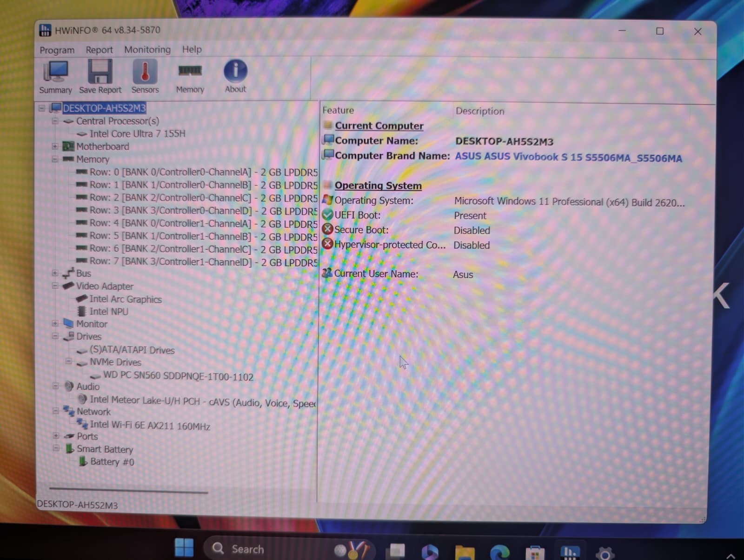Click the tree panel horizontal scrollbar
The width and height of the screenshot is (744, 560).
coord(128,490)
